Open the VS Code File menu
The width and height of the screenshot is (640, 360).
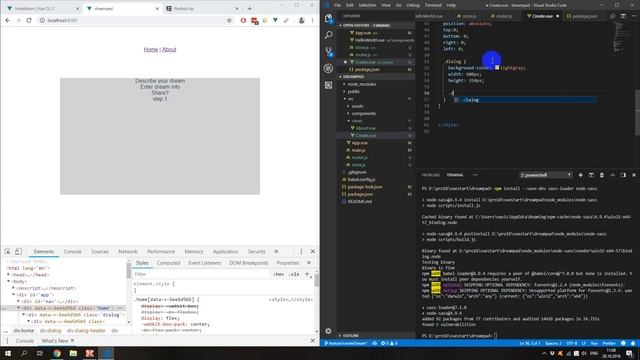pos(338,5)
